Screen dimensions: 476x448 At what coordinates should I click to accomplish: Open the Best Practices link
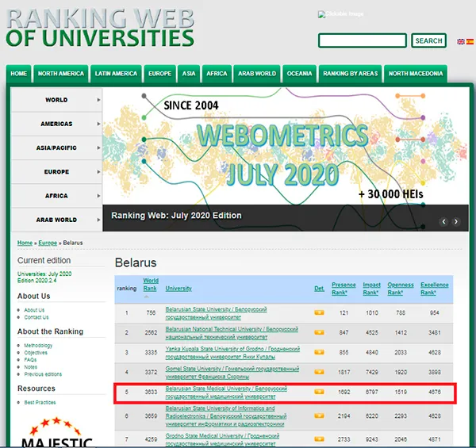(x=40, y=403)
